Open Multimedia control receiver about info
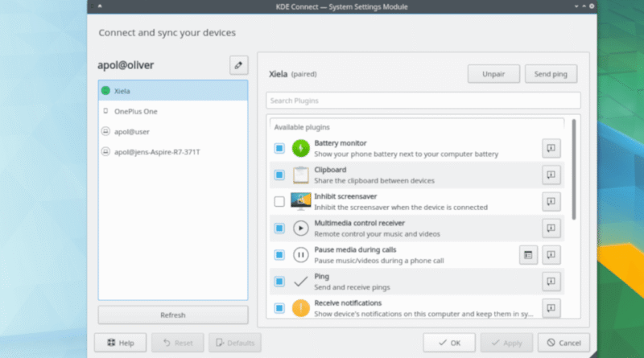Screen dimensions: 644x358 click(551, 228)
